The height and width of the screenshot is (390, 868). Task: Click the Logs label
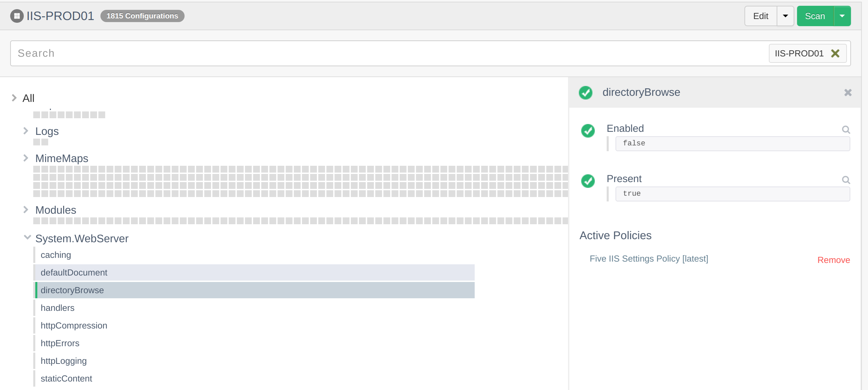pos(47,131)
